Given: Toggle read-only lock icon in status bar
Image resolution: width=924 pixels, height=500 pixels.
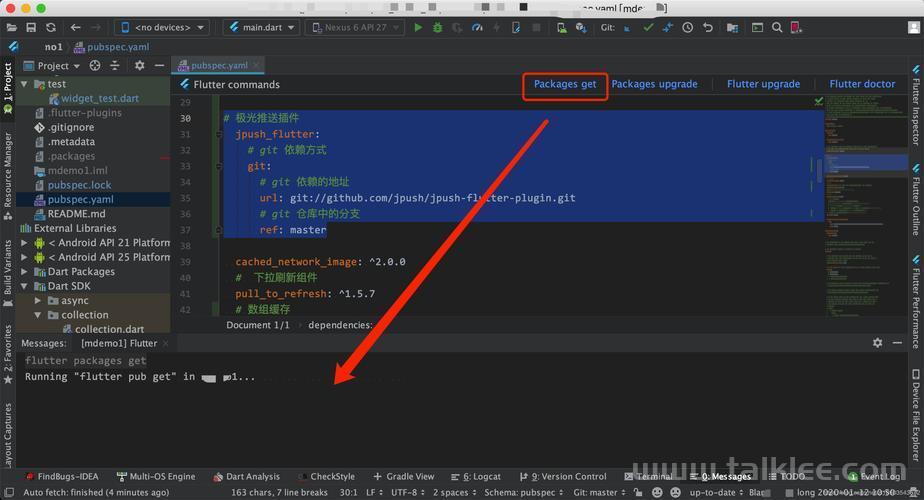Looking at the screenshot, I should [x=638, y=492].
